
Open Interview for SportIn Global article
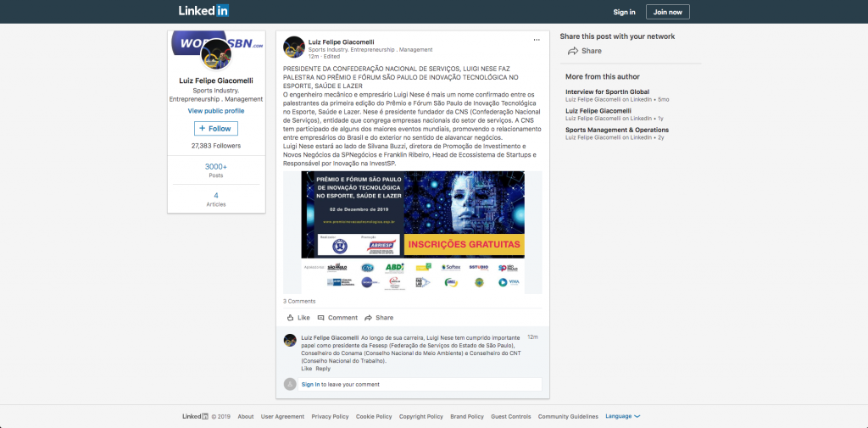click(607, 92)
